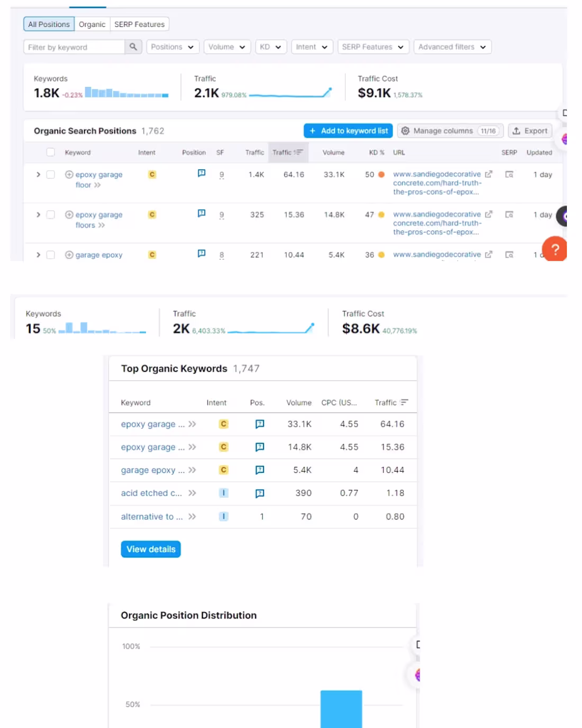Image resolution: width=582 pixels, height=728 pixels.
Task: Open the Advanced filters dropdown
Action: 452,47
